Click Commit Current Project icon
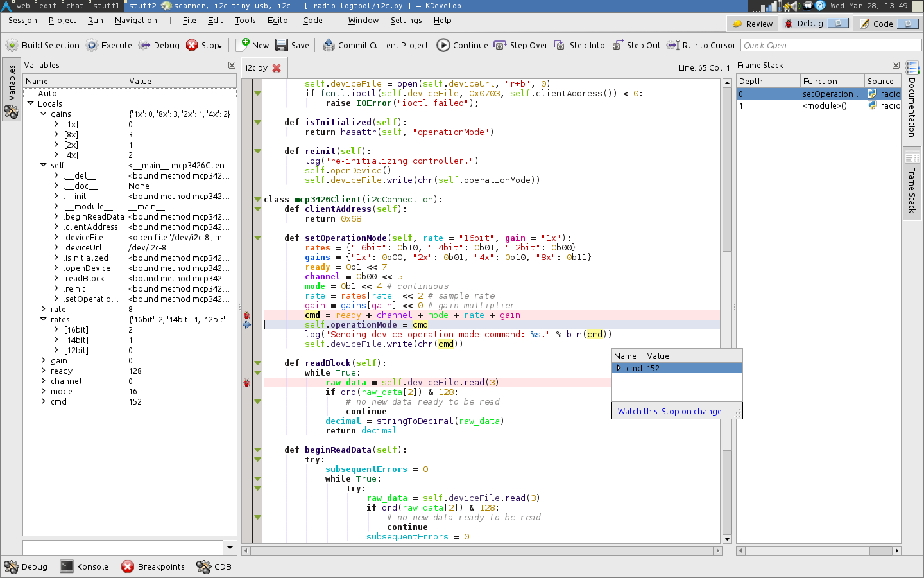This screenshot has width=924, height=578. [329, 45]
